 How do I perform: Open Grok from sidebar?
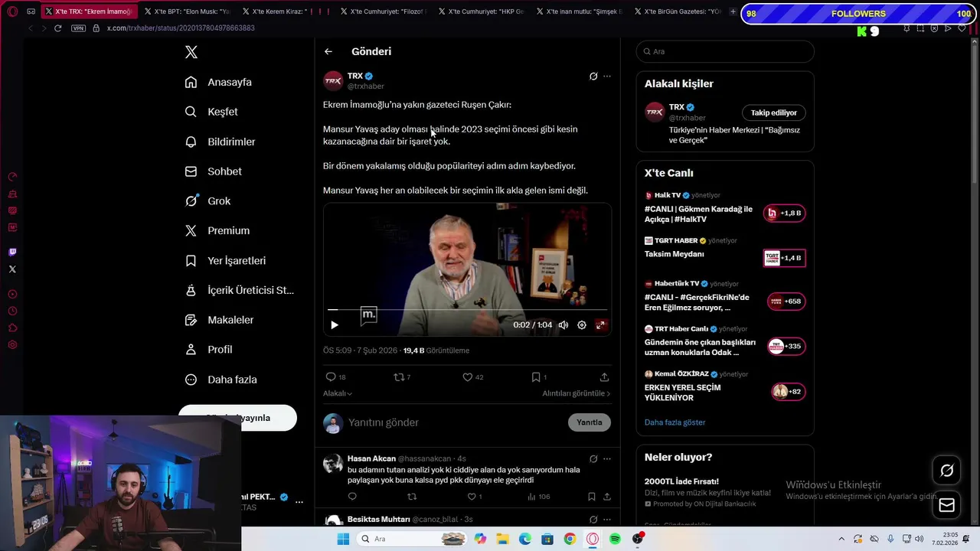pos(207,201)
